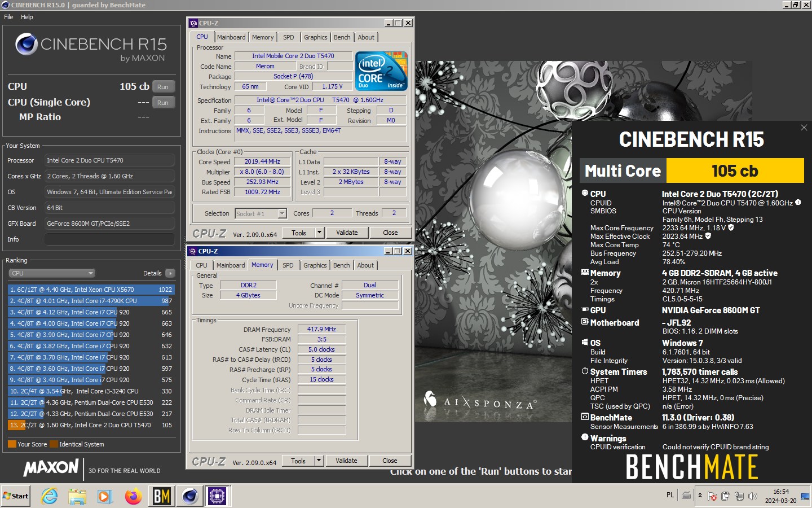Select ranking row Intel Core i3-3240 CPU
The height and width of the screenshot is (508, 812).
coord(91,391)
